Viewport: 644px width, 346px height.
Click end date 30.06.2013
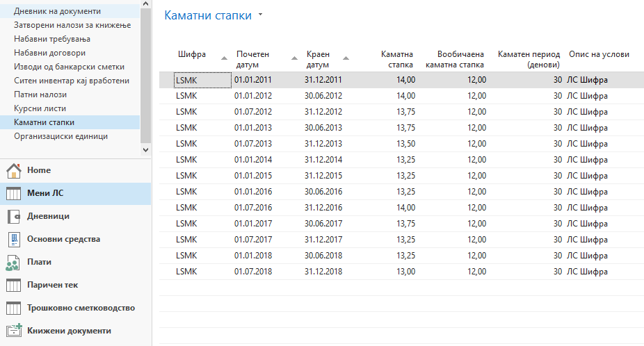323,128
